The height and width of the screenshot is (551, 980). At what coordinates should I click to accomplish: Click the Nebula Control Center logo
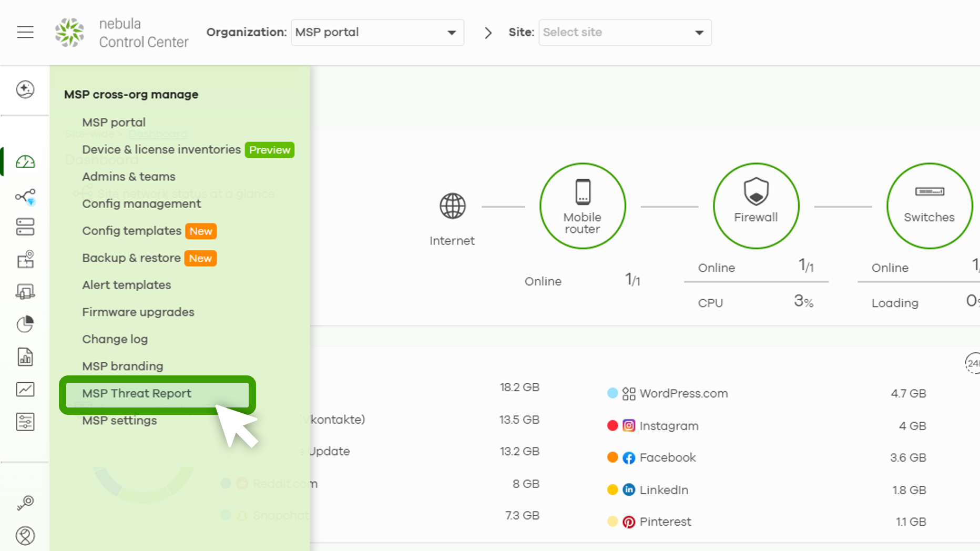pyautogui.click(x=121, y=33)
